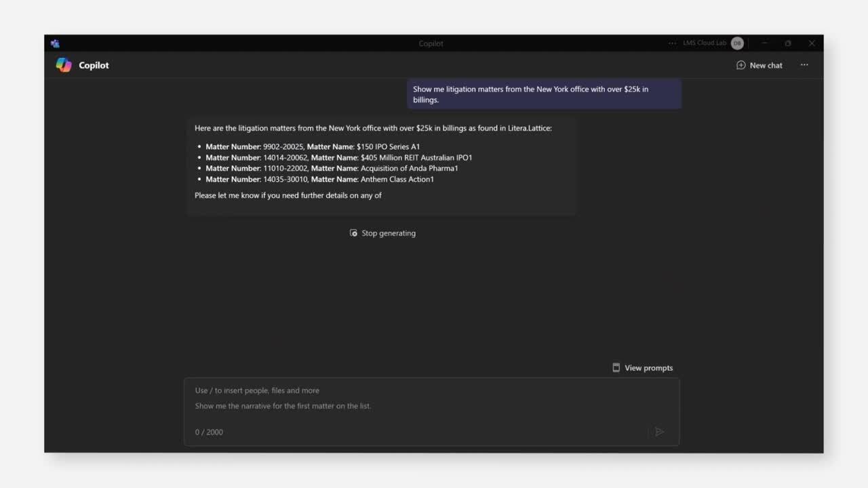Click the Microsoft Teams logo in title bar

tap(55, 43)
